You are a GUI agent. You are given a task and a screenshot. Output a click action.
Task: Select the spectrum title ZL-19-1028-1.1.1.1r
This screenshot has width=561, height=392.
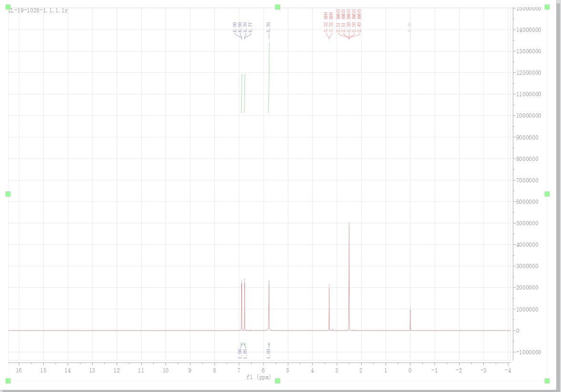click(x=38, y=10)
